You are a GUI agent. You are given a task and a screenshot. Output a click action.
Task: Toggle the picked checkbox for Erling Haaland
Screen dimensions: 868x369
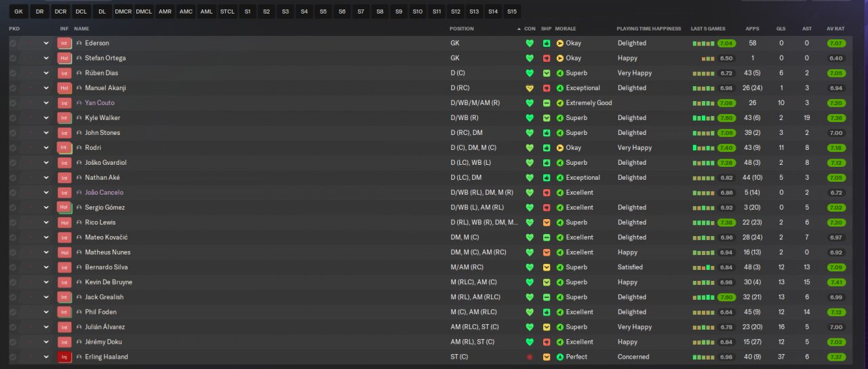13,357
